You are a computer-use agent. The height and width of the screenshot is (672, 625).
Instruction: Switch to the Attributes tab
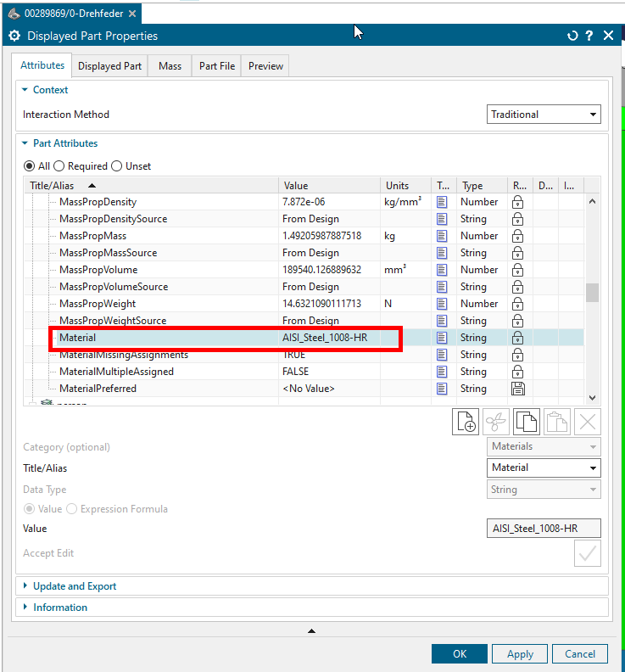click(x=42, y=65)
